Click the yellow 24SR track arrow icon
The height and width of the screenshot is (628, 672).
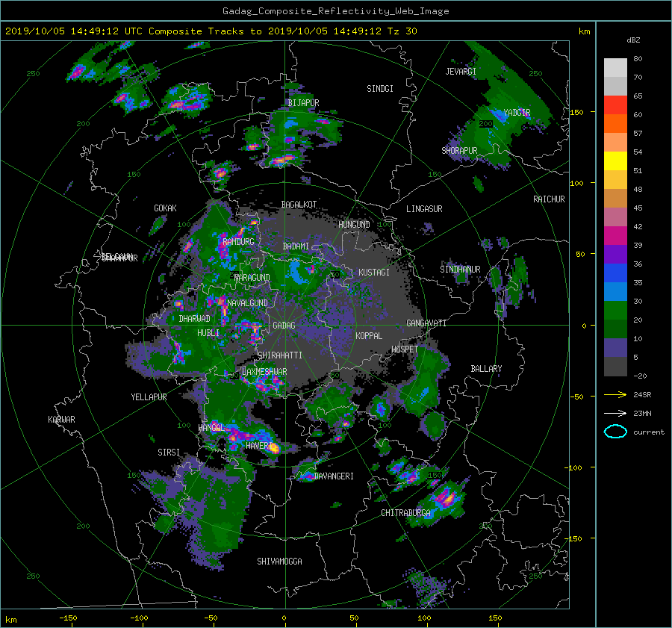click(615, 394)
